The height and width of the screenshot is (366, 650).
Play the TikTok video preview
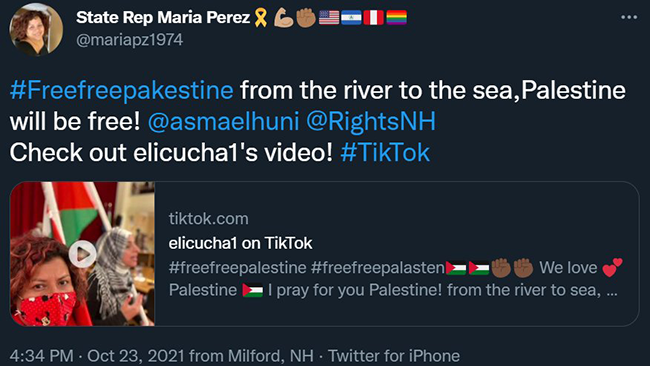click(82, 253)
